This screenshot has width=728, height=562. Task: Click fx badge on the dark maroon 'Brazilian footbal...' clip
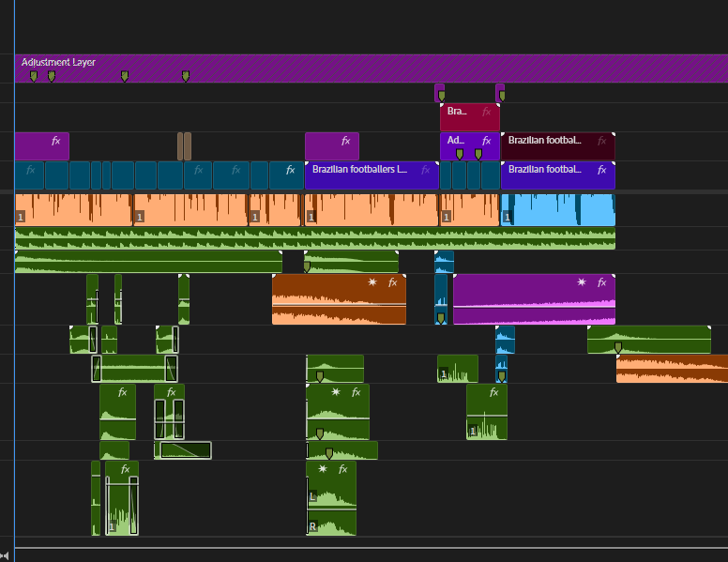click(x=601, y=141)
